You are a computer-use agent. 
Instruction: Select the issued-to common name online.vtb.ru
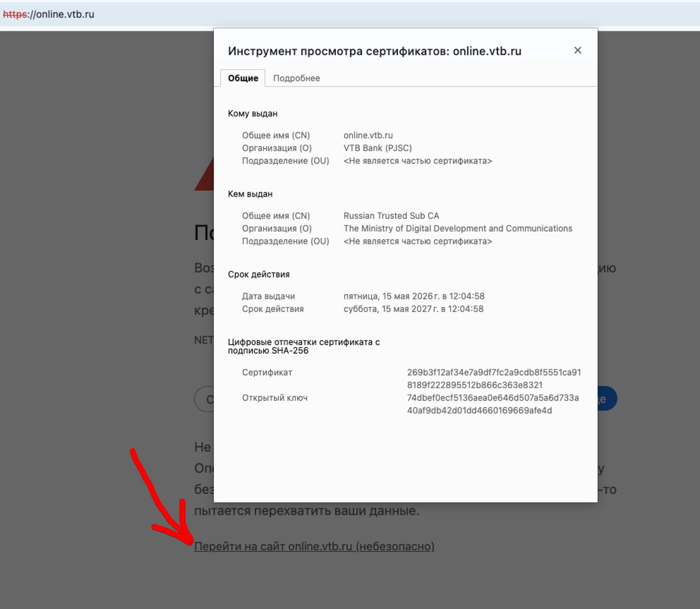tap(368, 136)
